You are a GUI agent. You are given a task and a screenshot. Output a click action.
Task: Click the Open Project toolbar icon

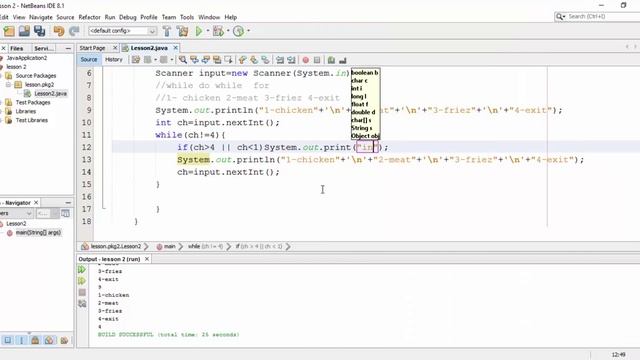pos(24,31)
